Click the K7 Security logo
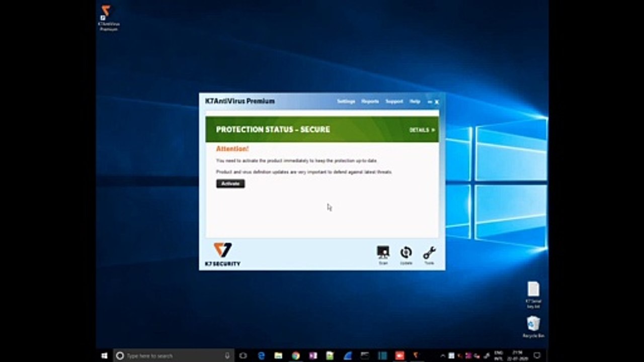This screenshot has height=362, width=644. point(222,254)
